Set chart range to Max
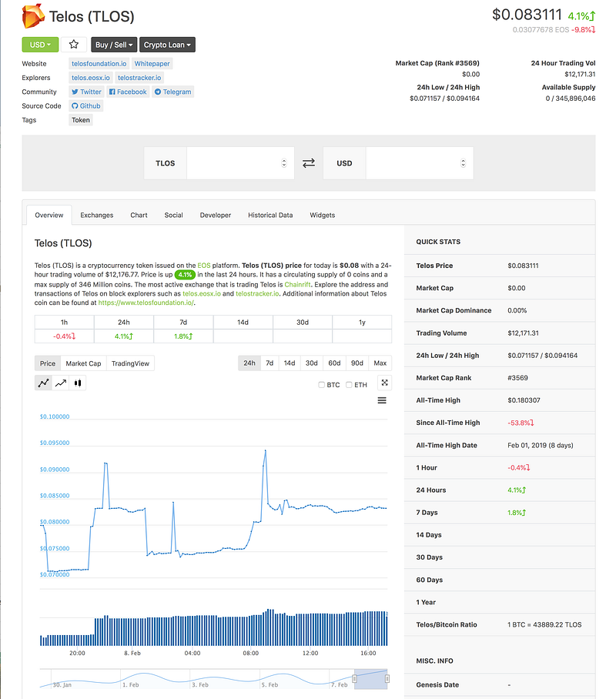This screenshot has width=616, height=699. pyautogui.click(x=380, y=363)
